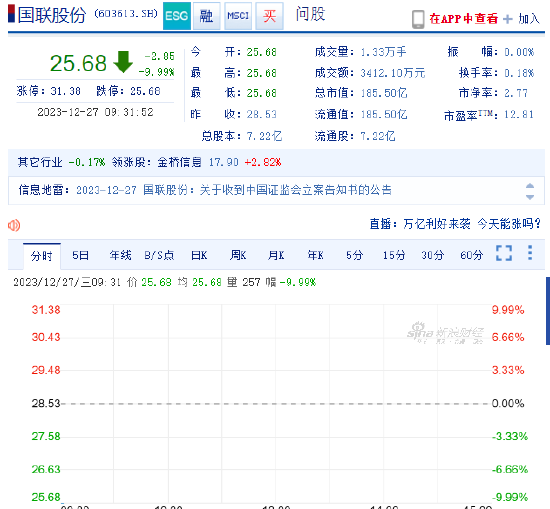Click the speaker sound icon
The image size is (550, 509).
click(14, 225)
